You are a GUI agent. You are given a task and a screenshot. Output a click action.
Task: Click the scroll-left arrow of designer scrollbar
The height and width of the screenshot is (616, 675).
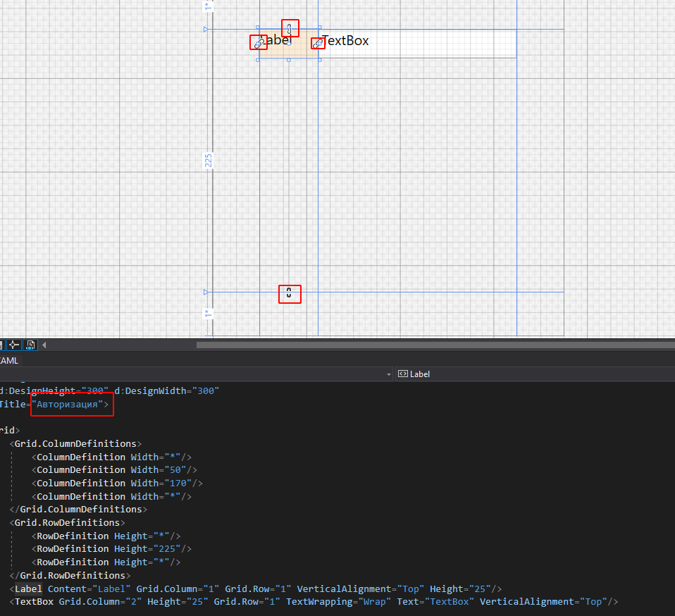44,345
